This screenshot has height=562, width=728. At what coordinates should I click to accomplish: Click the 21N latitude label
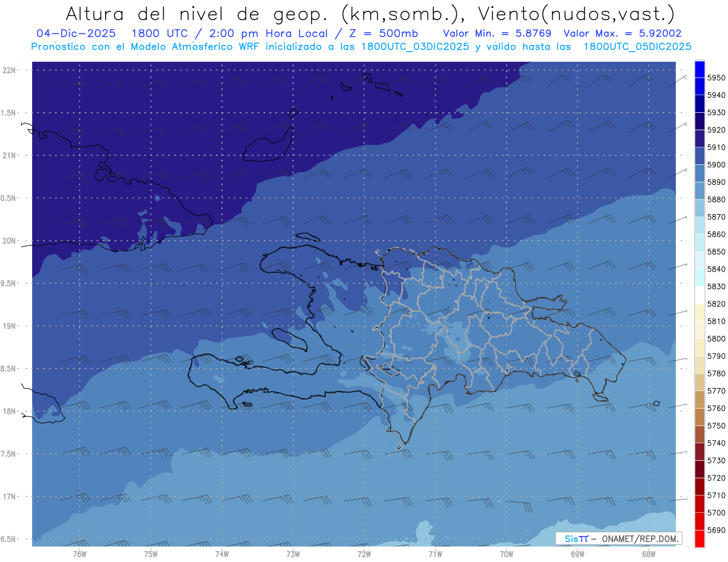pyautogui.click(x=10, y=156)
